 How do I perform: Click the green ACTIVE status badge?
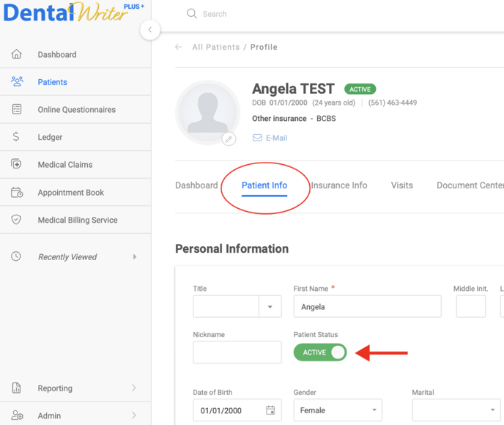[x=360, y=89]
